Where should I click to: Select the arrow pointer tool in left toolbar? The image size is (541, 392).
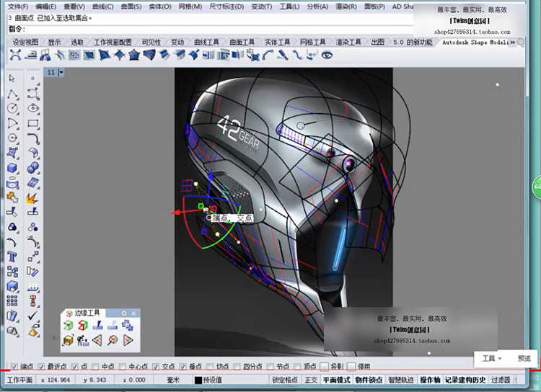point(12,78)
